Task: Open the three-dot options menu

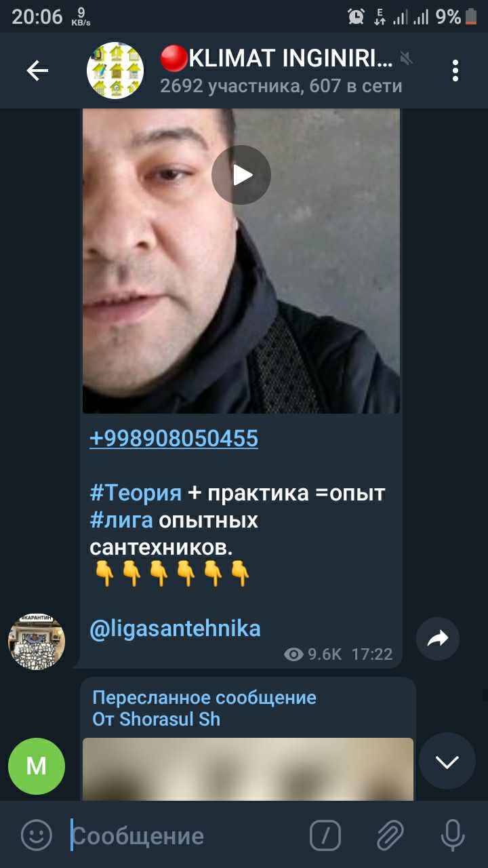Action: [x=455, y=71]
